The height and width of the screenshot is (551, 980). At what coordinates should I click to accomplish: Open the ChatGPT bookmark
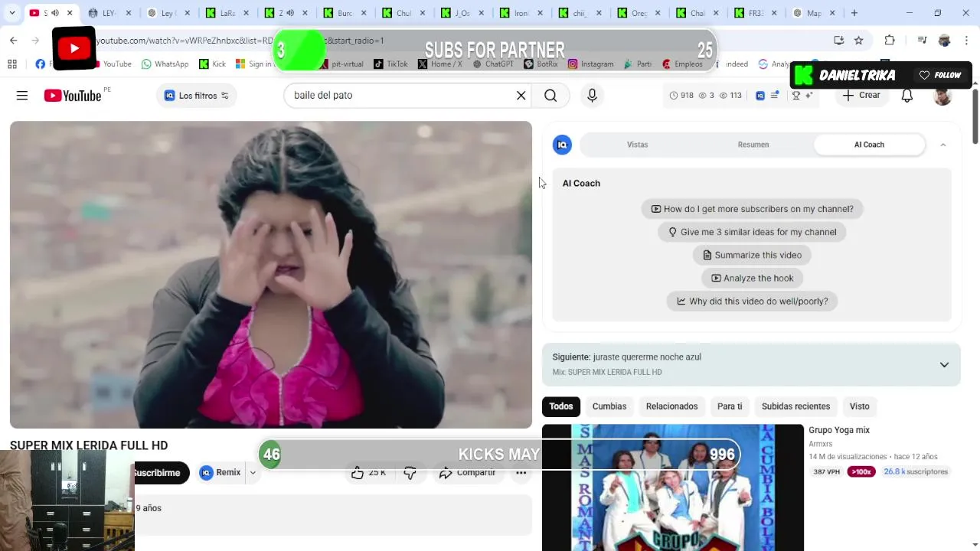(x=492, y=64)
